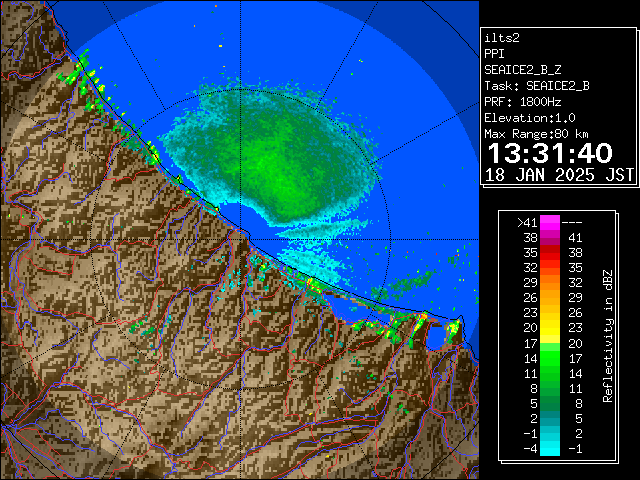Click the 'Elevation:1.0' text
Screen dimensions: 640x480
click(530, 118)
